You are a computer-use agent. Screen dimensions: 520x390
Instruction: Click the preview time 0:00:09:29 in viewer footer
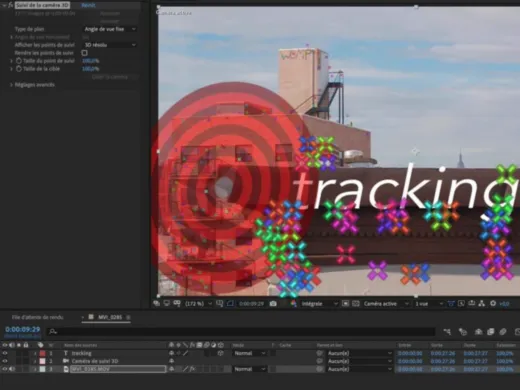click(251, 304)
